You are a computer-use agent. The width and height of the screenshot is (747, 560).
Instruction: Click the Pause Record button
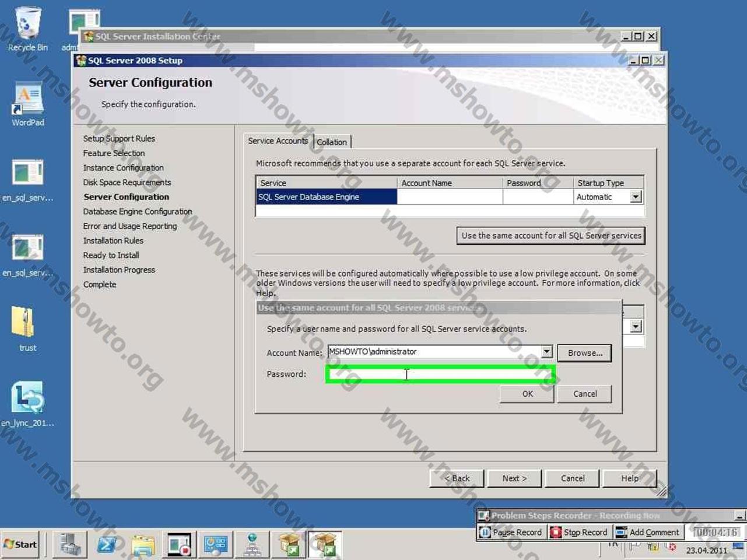coord(511,532)
